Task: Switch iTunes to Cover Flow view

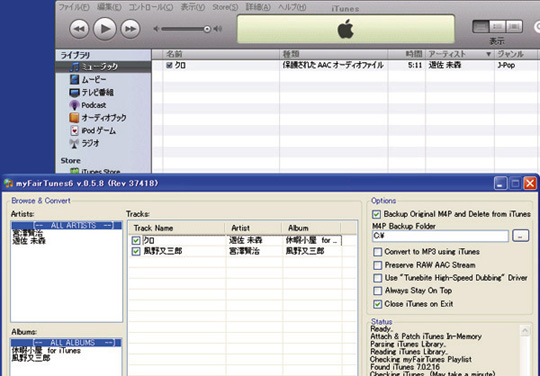Action: pos(514,27)
